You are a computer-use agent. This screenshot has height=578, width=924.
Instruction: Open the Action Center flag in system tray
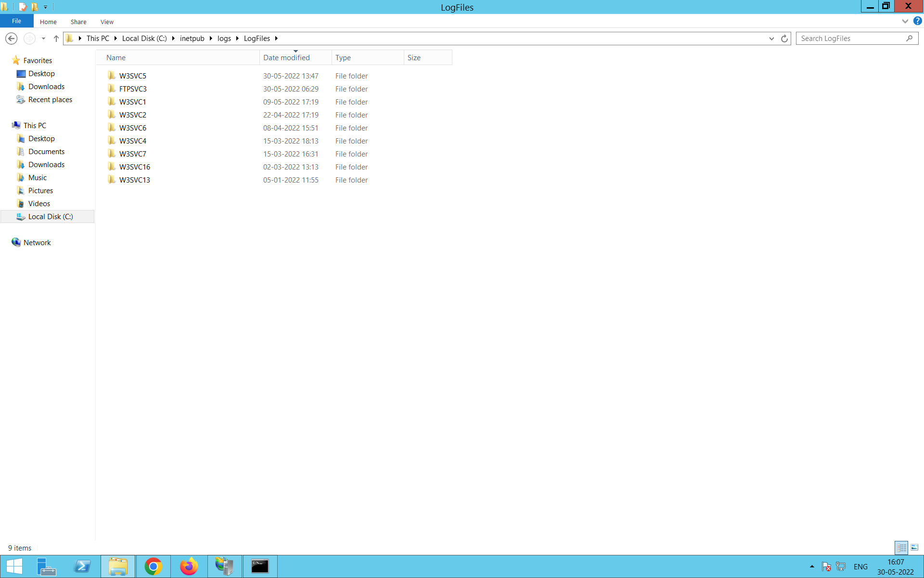(x=826, y=567)
